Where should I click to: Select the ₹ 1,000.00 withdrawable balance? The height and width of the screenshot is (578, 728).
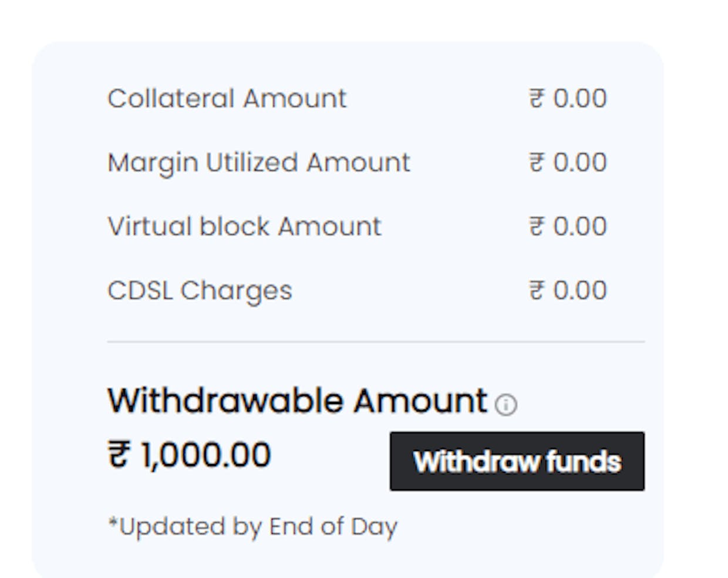[189, 455]
